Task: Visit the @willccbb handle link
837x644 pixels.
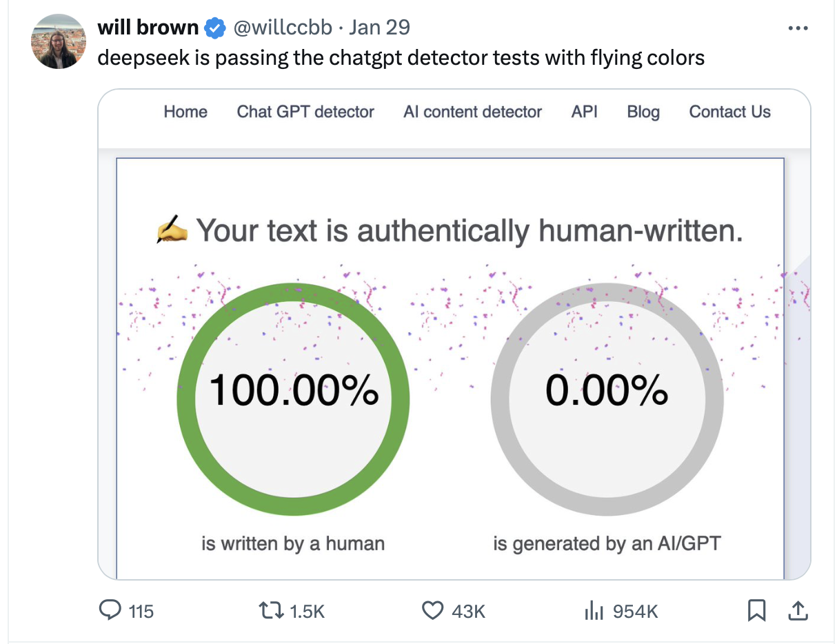Action: pos(283,28)
